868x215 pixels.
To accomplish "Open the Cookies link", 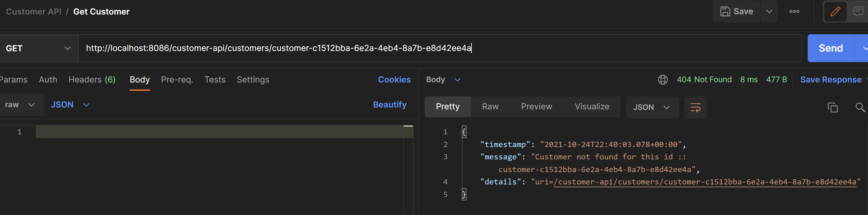I will pyautogui.click(x=394, y=80).
